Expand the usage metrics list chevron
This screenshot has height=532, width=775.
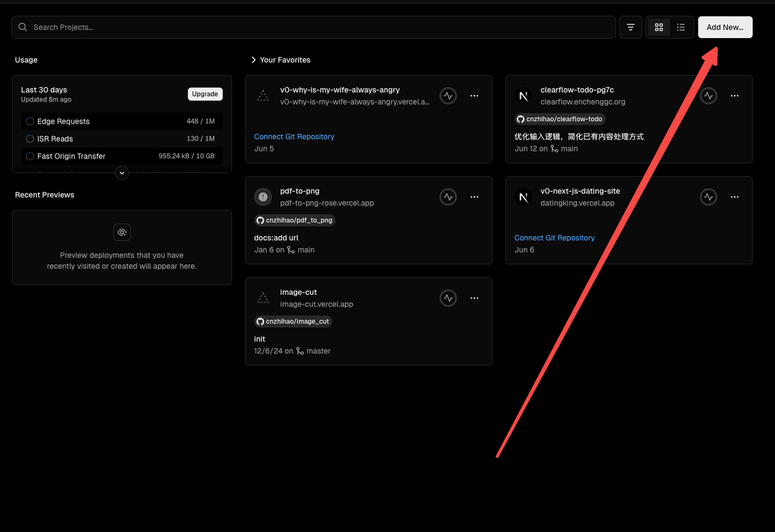122,173
